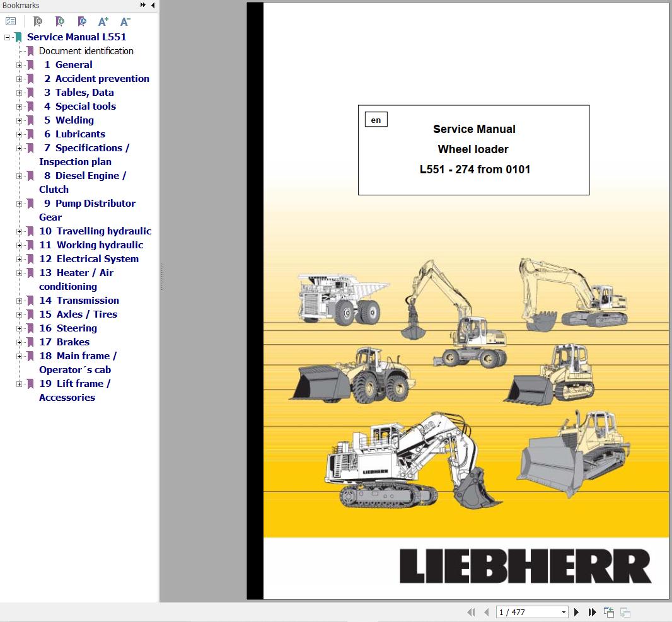Screen dimensions: 672x622
Task: Expand the 17 Brakes bookmark
Action: [19, 342]
